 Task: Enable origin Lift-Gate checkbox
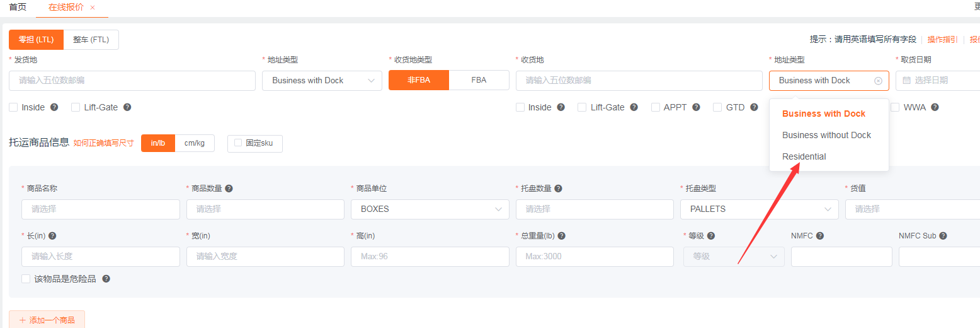(76, 107)
